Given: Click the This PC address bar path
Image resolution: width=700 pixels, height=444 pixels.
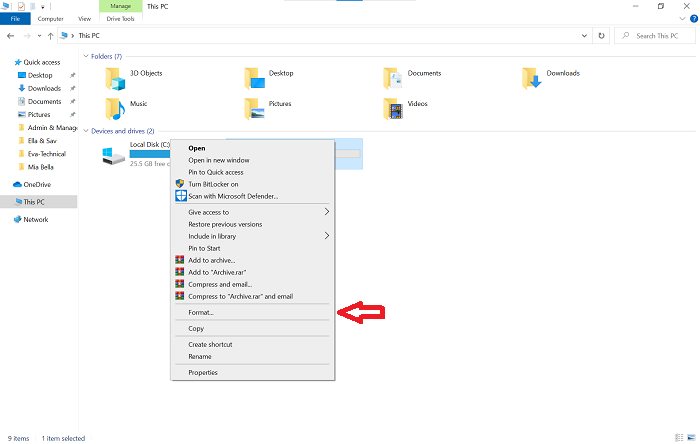Looking at the screenshot, I should point(89,36).
